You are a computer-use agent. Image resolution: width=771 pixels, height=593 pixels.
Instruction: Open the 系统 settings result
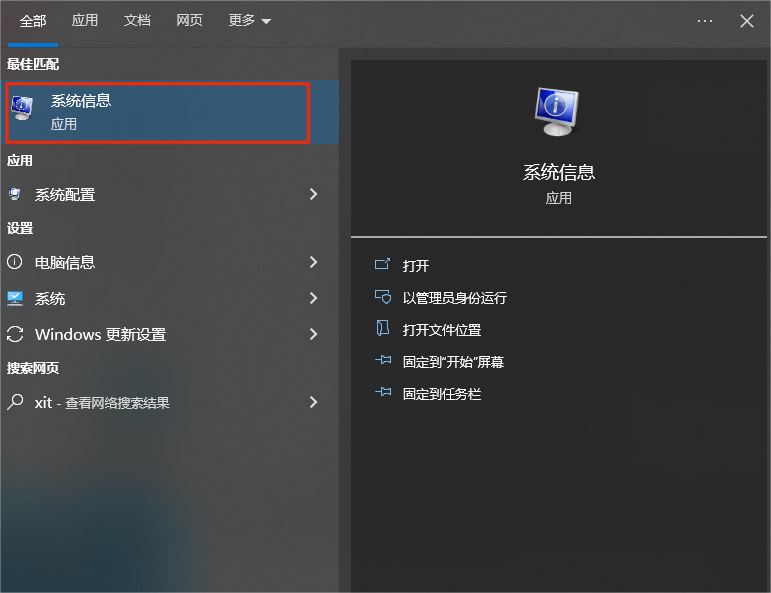(170, 298)
